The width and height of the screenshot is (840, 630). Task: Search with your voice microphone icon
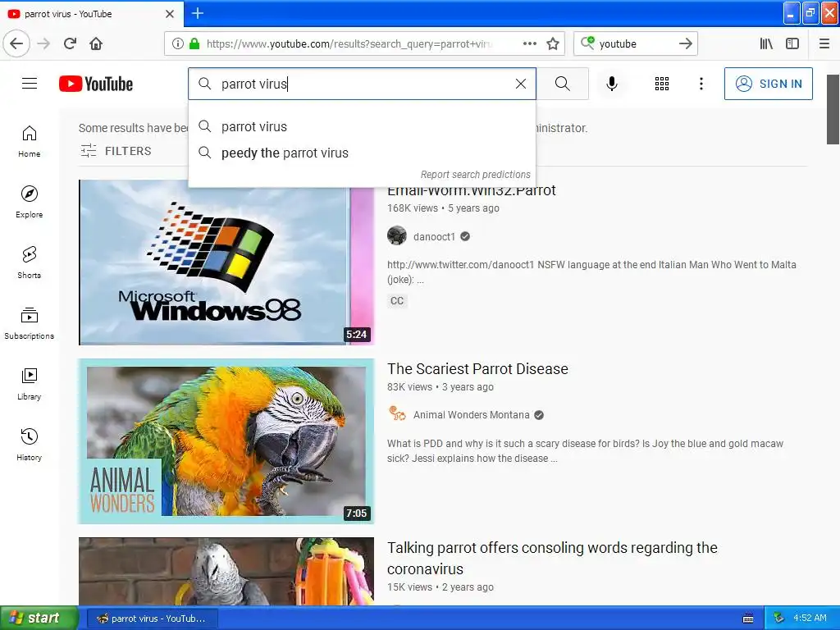(x=612, y=84)
